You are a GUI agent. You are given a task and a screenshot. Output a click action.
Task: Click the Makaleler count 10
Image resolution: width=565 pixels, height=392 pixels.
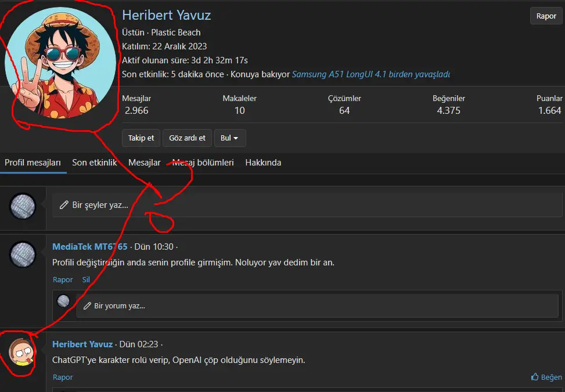[x=240, y=110]
